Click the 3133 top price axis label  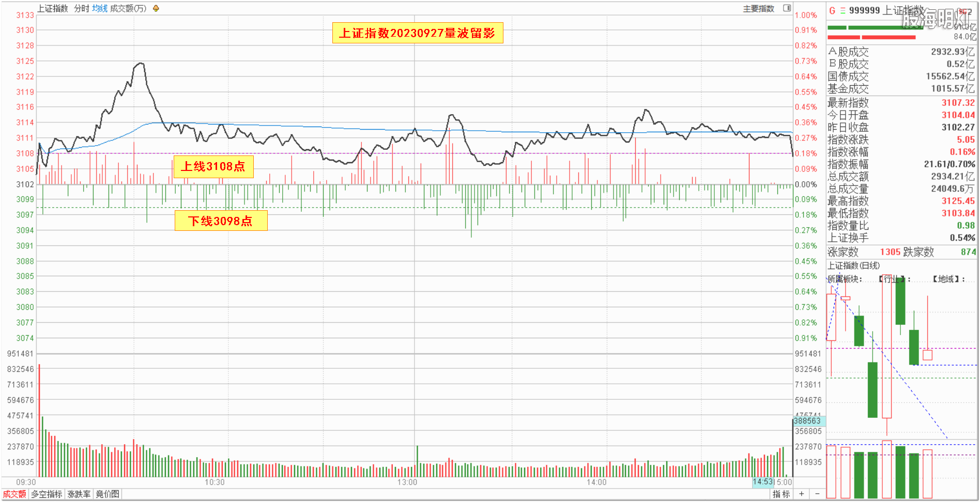(x=25, y=15)
